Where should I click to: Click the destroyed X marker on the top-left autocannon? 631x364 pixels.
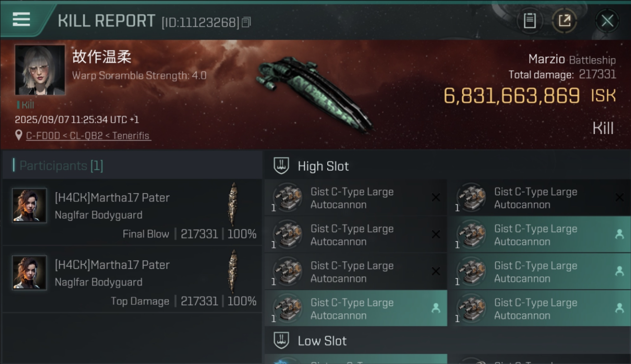(436, 198)
